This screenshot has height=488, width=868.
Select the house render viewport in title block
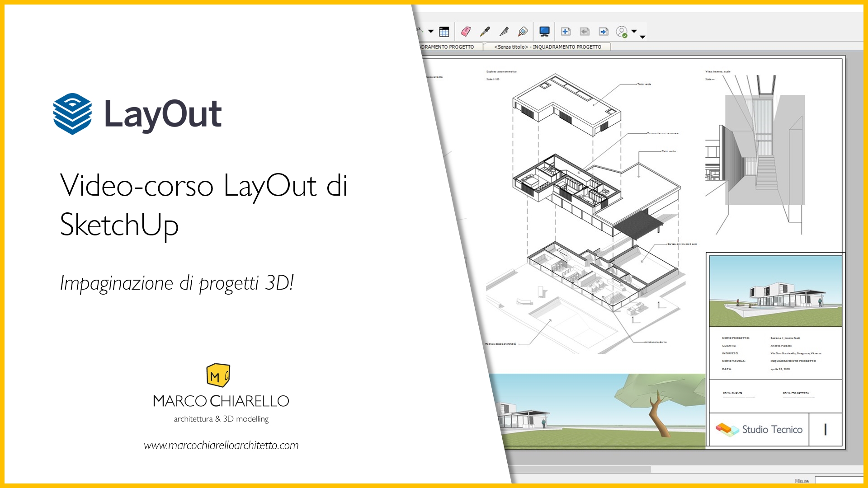[775, 291]
